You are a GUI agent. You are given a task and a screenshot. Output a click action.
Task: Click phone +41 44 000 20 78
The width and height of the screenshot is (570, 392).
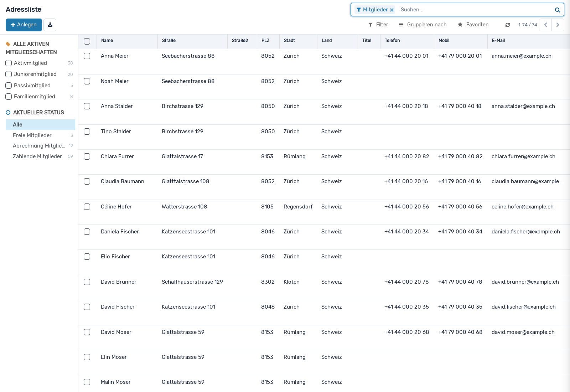(x=406, y=282)
